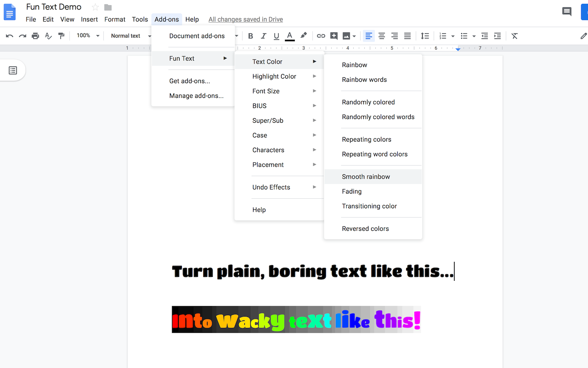Open the Edit menu
Screen dimensions: 588x368
[x=48, y=19]
